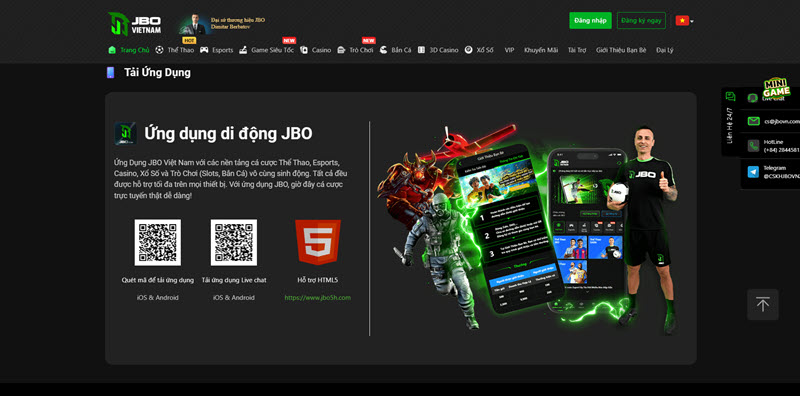Click the HOT badge above Thể Thao
Image resolution: width=800 pixels, height=396 pixels.
click(189, 40)
